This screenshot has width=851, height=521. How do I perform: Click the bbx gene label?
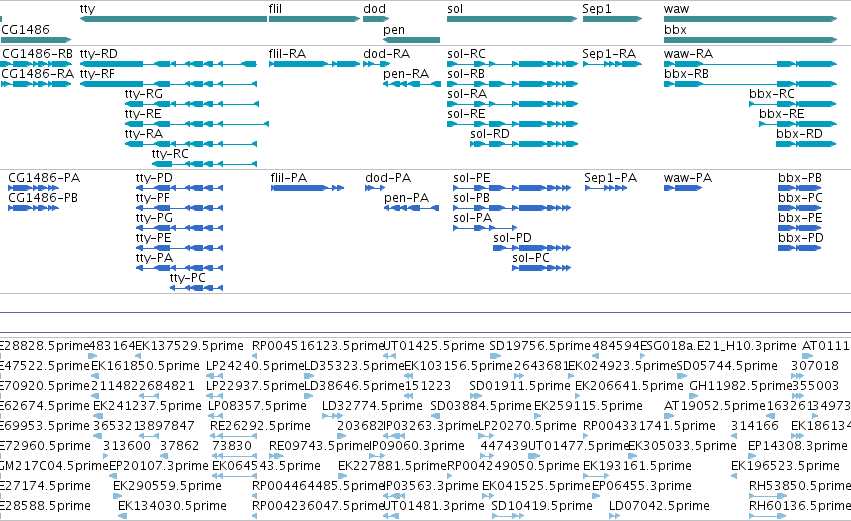[675, 29]
